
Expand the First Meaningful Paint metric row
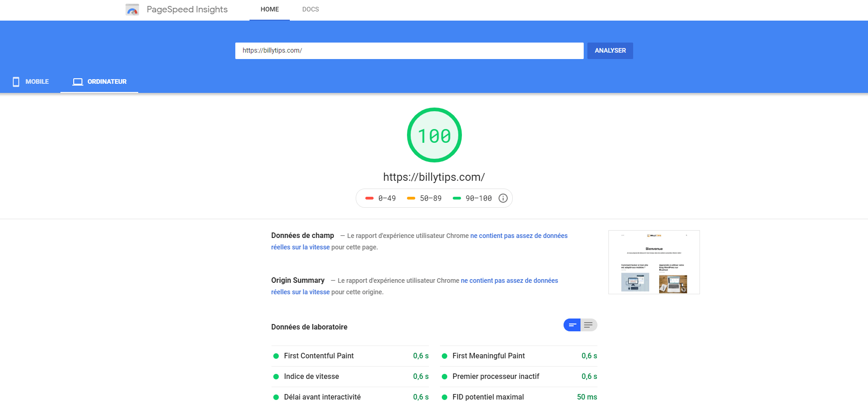coord(519,356)
